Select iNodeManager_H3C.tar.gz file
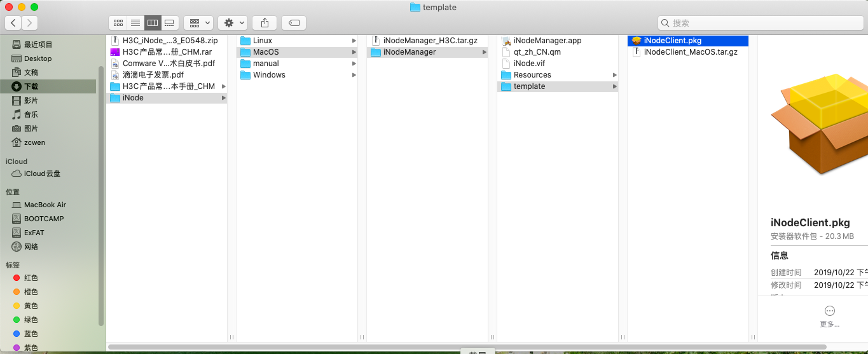Screen dimensions: 868x354 (427, 41)
